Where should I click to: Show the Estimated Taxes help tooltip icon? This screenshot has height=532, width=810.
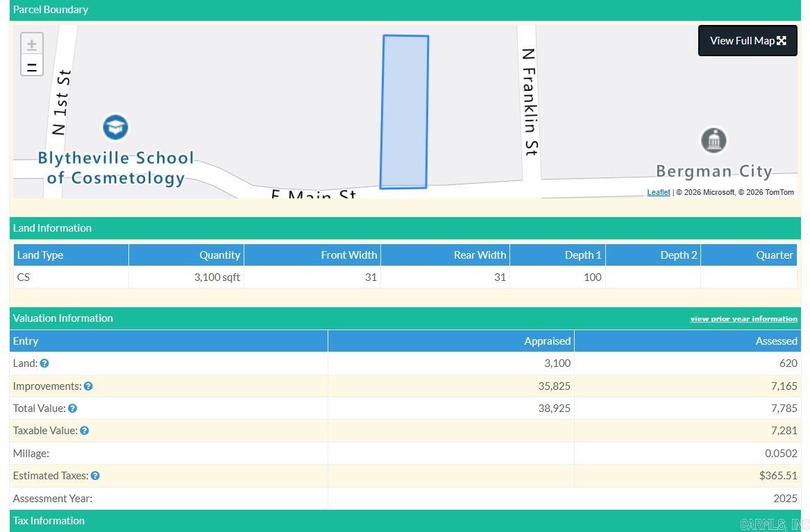pos(95,476)
